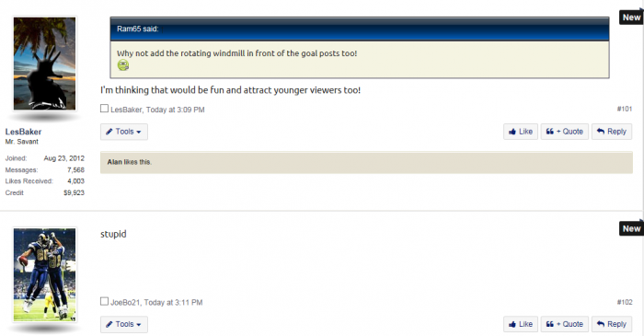The width and height of the screenshot is (644, 336).
Task: Click JoeBo21's football players avatar
Action: [x=44, y=275]
